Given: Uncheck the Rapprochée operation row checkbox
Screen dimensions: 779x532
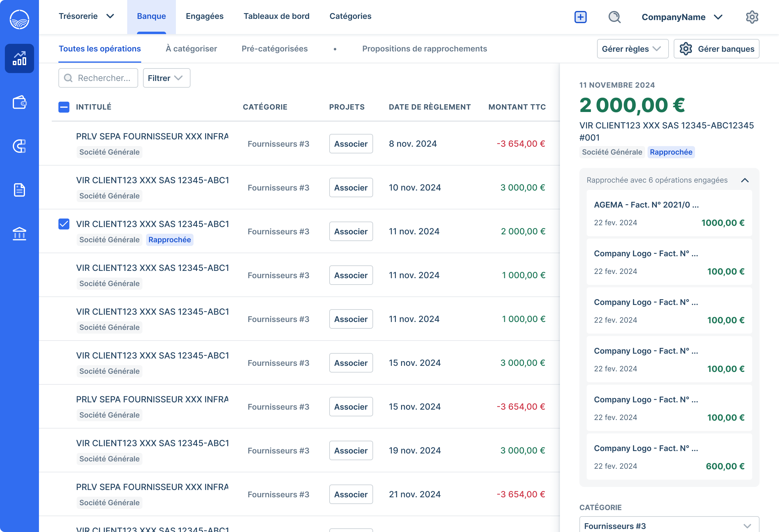Looking at the screenshot, I should (x=64, y=224).
